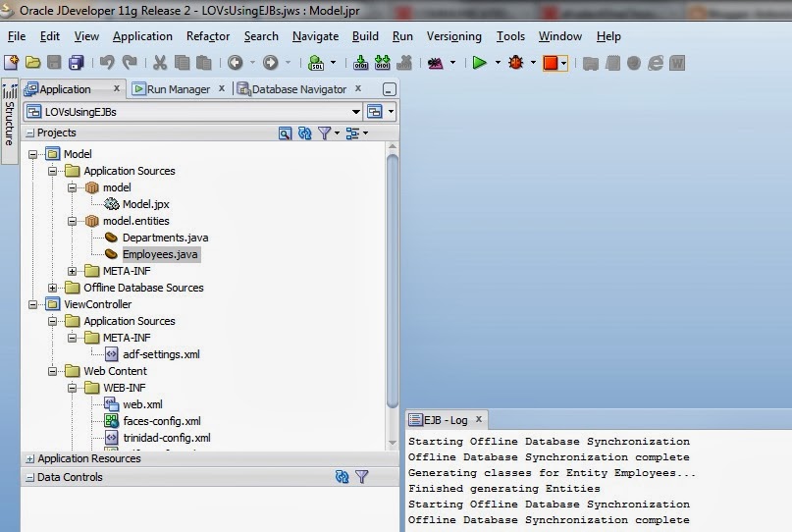The image size is (792, 532).
Task: Open the Versioning menu
Action: click(x=454, y=36)
